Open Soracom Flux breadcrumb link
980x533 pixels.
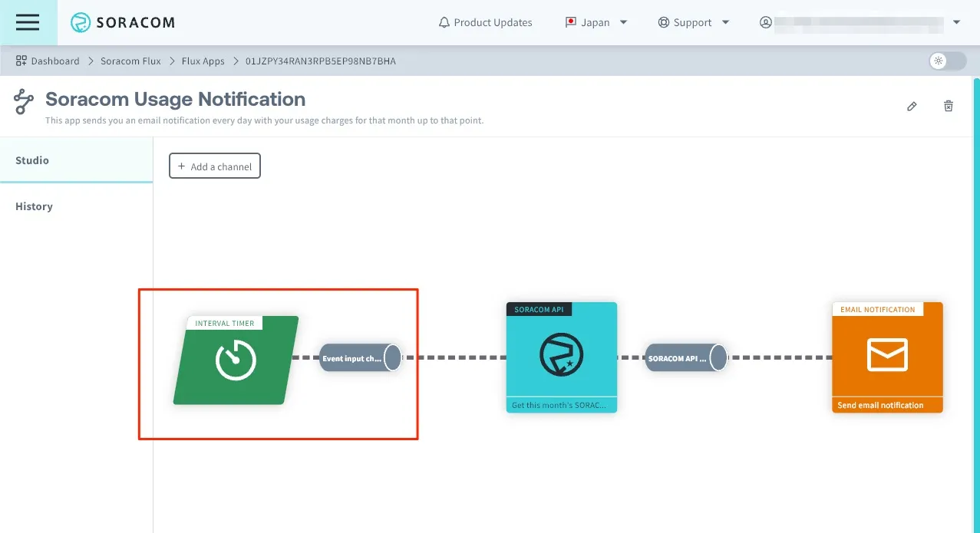pyautogui.click(x=130, y=61)
